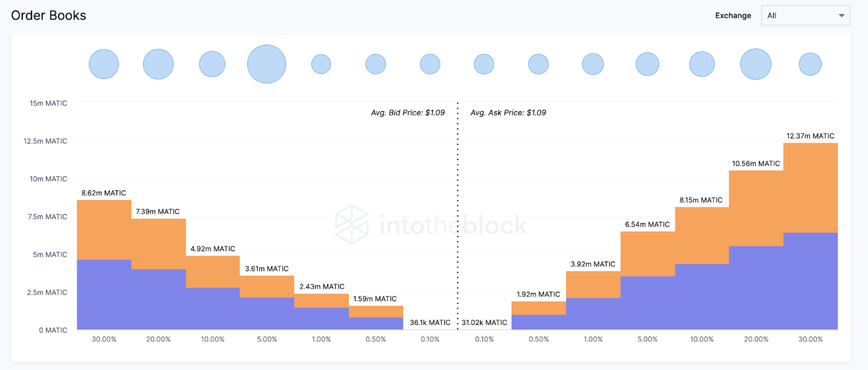Click the Avg. Ask Price: $1.09 label
The width and height of the screenshot is (868, 370).
point(508,113)
